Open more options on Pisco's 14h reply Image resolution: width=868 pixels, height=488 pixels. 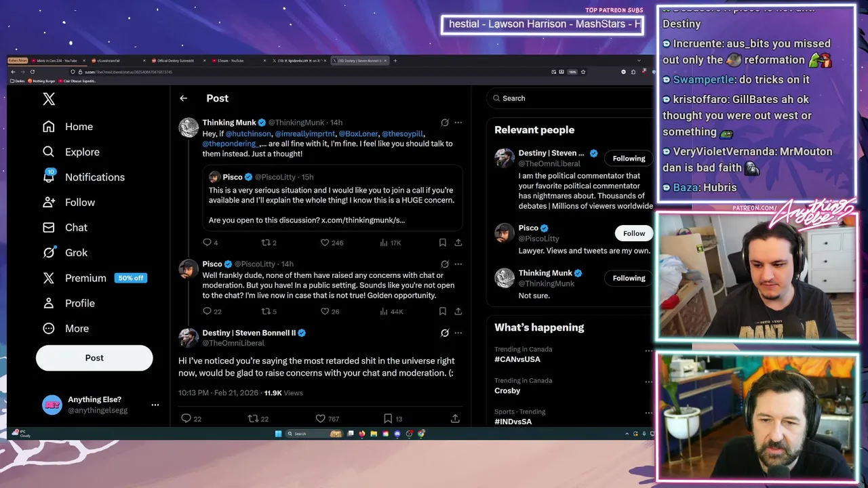point(458,264)
